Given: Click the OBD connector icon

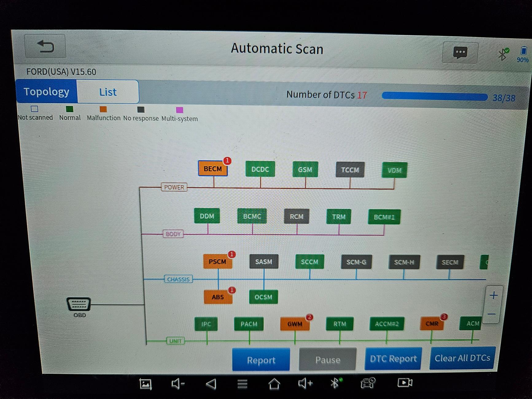Looking at the screenshot, I should 79,304.
